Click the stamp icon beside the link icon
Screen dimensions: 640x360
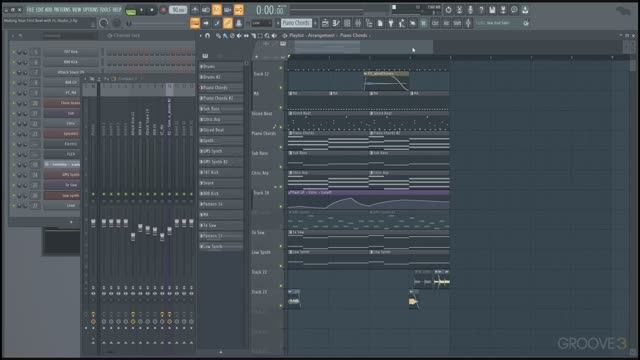click(239, 23)
